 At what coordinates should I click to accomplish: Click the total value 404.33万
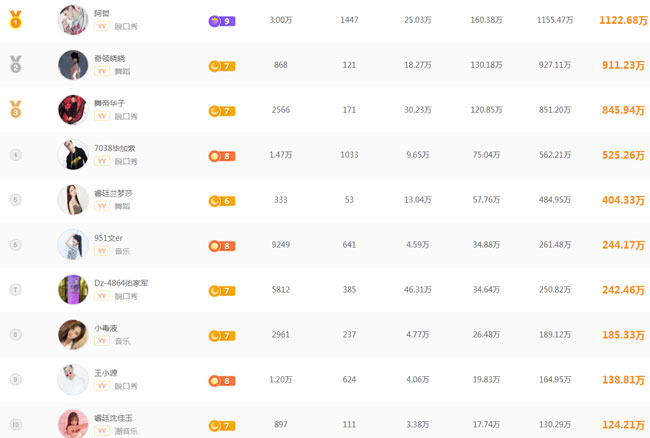(x=623, y=200)
